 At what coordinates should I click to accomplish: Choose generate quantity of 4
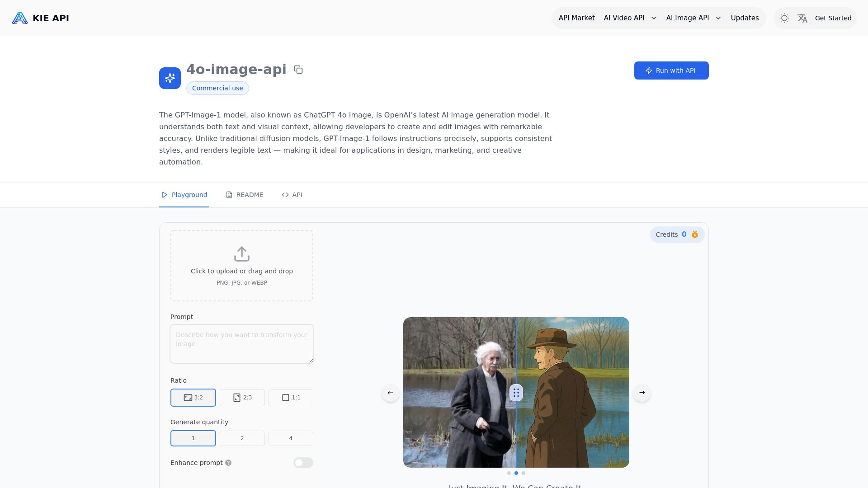pyautogui.click(x=291, y=438)
